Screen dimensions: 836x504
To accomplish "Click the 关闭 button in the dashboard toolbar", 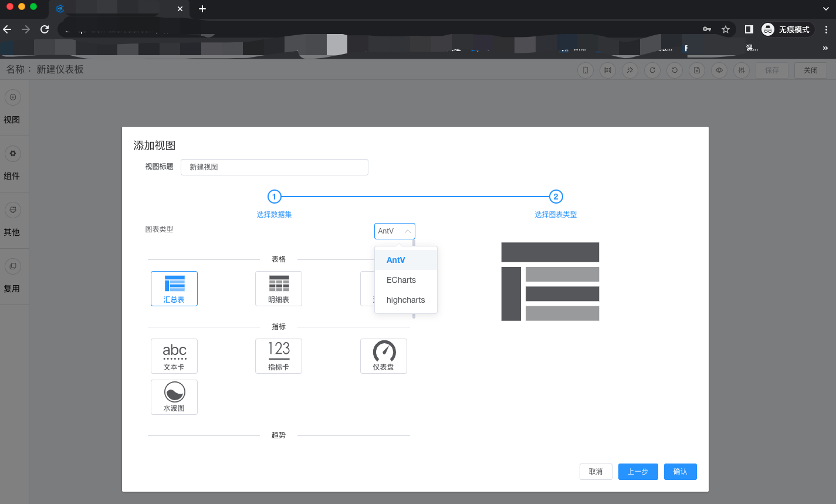I will (x=811, y=70).
